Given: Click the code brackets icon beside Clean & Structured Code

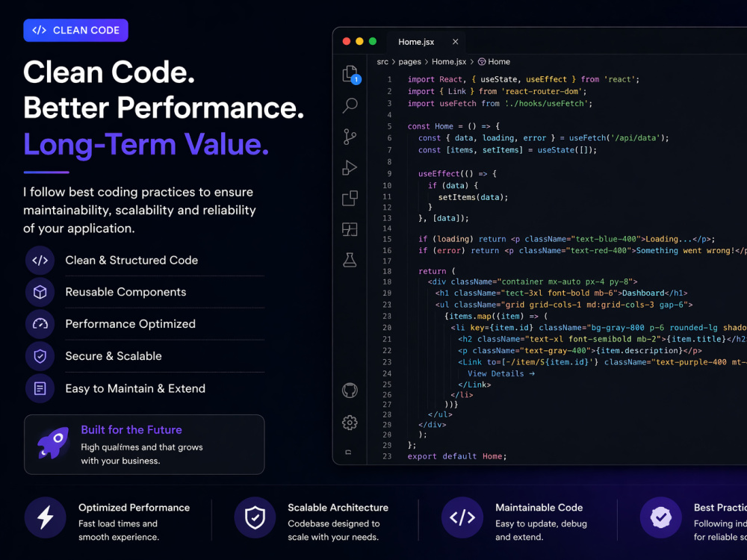Looking at the screenshot, I should pos(40,260).
